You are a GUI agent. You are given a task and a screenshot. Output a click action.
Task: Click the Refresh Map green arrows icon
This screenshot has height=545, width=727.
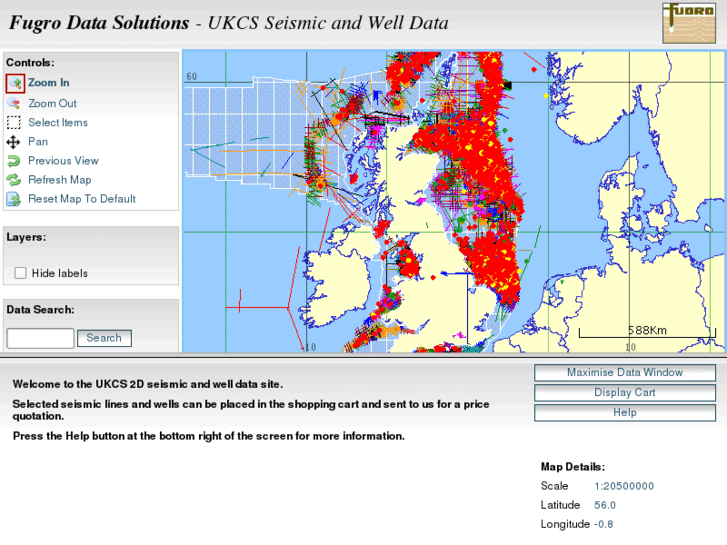click(x=13, y=180)
